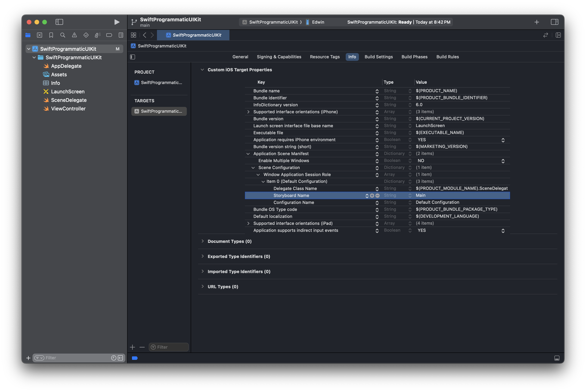Select SceneDelegate file in navigator

[69, 100]
